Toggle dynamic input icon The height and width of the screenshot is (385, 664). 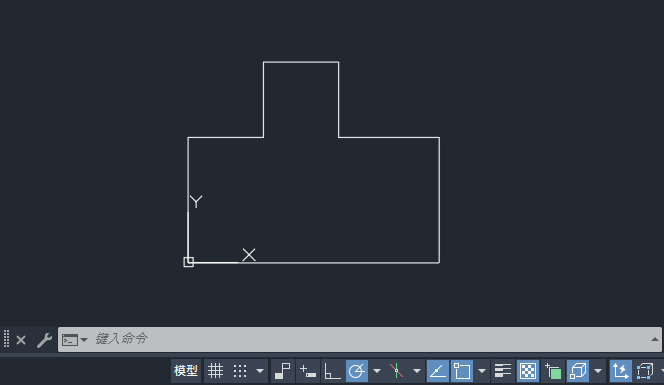tap(308, 371)
